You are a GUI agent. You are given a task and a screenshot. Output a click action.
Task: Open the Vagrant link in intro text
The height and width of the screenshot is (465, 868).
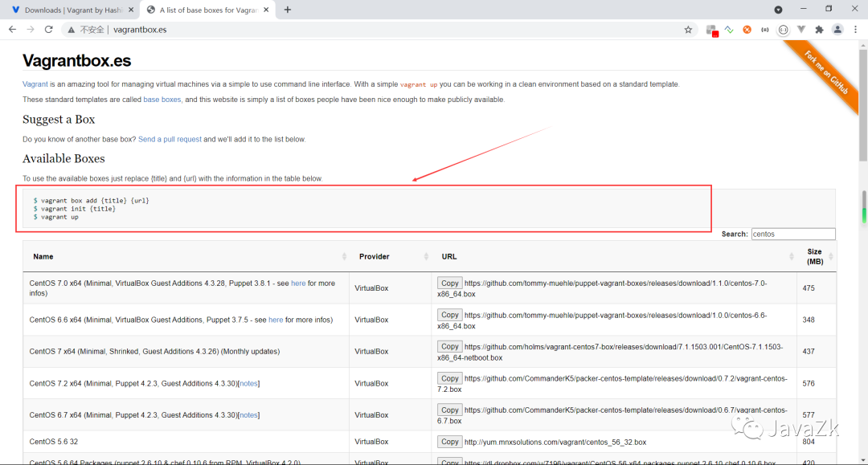pos(35,84)
